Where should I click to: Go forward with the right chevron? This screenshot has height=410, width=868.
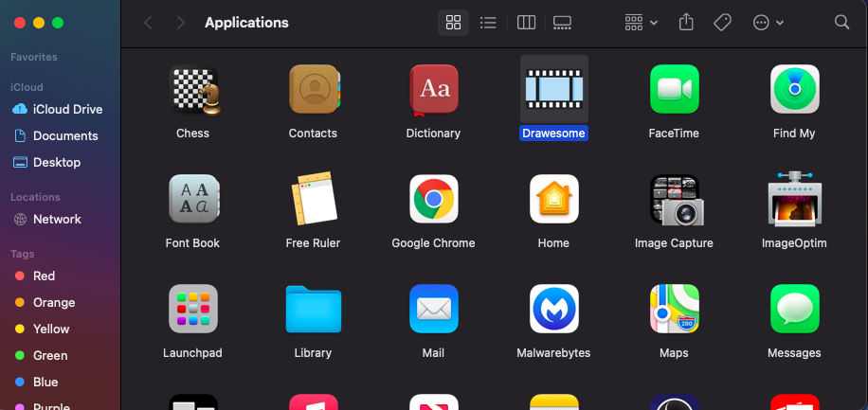coord(180,23)
